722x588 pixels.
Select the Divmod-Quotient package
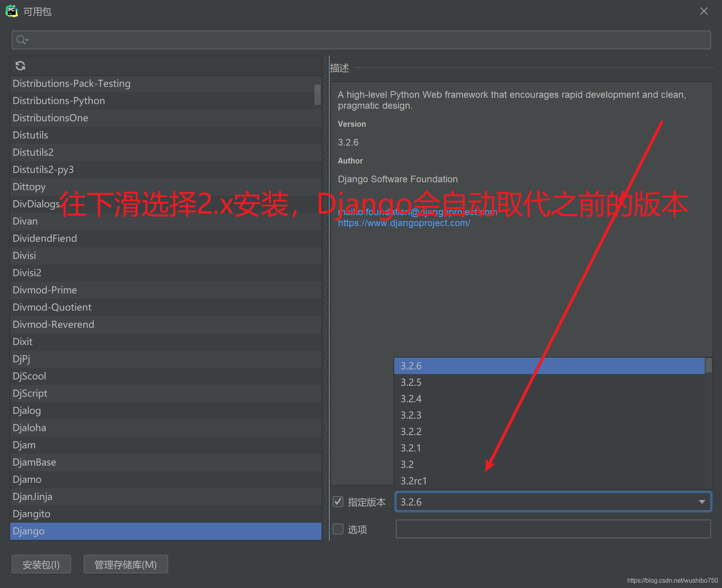point(166,307)
